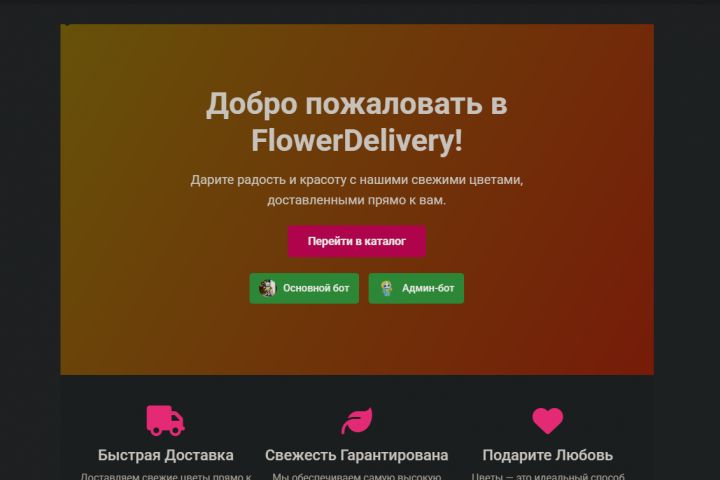The width and height of the screenshot is (720, 480).
Task: Click the Добро пожаловать в FlowerDelivery title
Action: (x=357, y=122)
